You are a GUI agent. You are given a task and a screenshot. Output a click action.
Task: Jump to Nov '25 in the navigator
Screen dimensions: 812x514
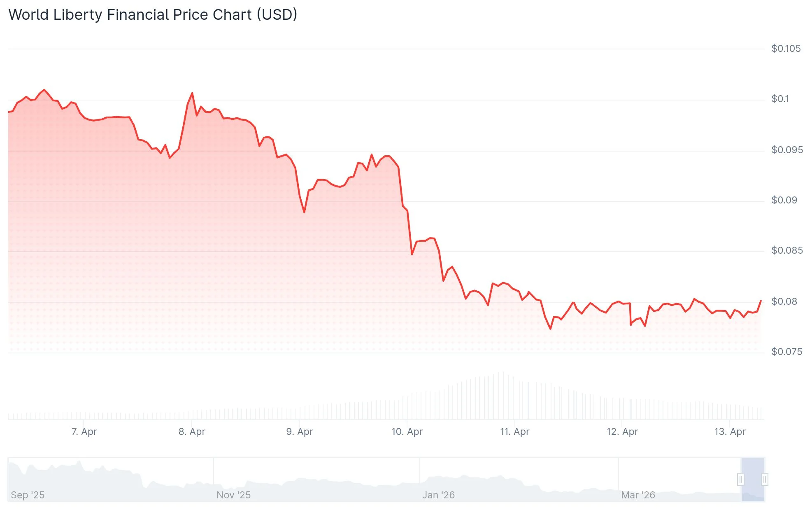[x=233, y=495]
